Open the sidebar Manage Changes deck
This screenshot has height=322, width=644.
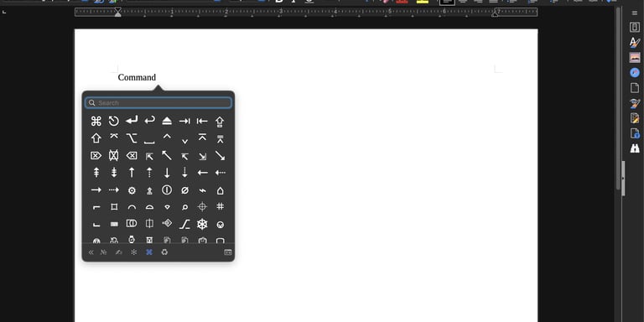635,118
